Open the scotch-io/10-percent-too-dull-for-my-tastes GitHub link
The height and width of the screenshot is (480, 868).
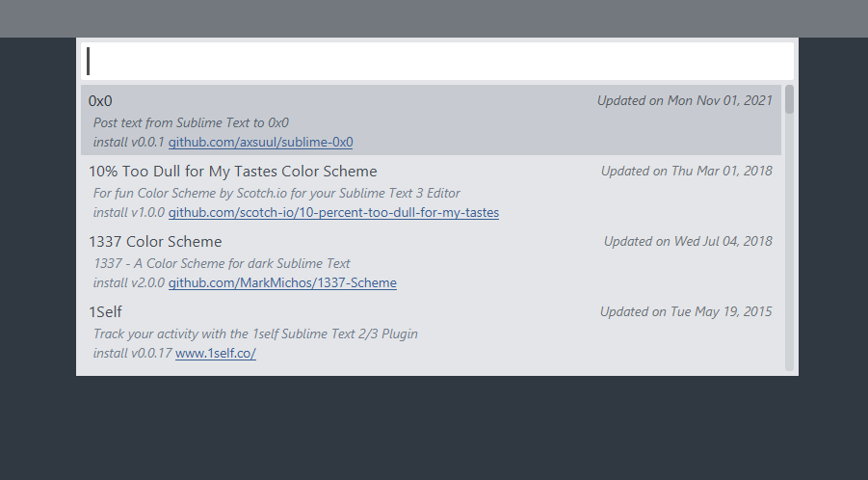coord(333,212)
